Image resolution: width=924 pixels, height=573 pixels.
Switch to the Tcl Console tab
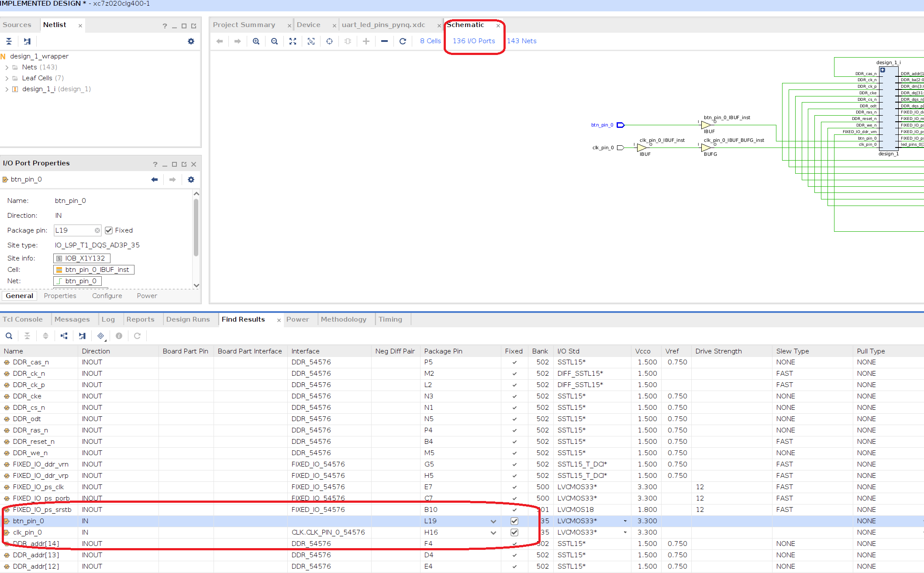coord(23,319)
